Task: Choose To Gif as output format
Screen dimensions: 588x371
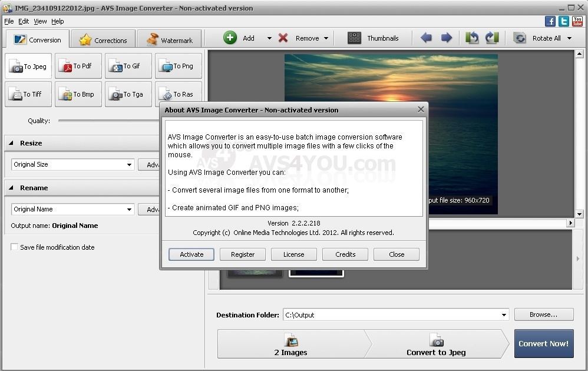Action: click(128, 66)
